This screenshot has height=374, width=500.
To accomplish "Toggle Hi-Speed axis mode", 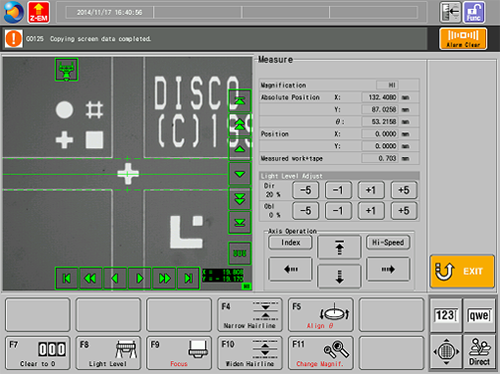I will 388,242.
